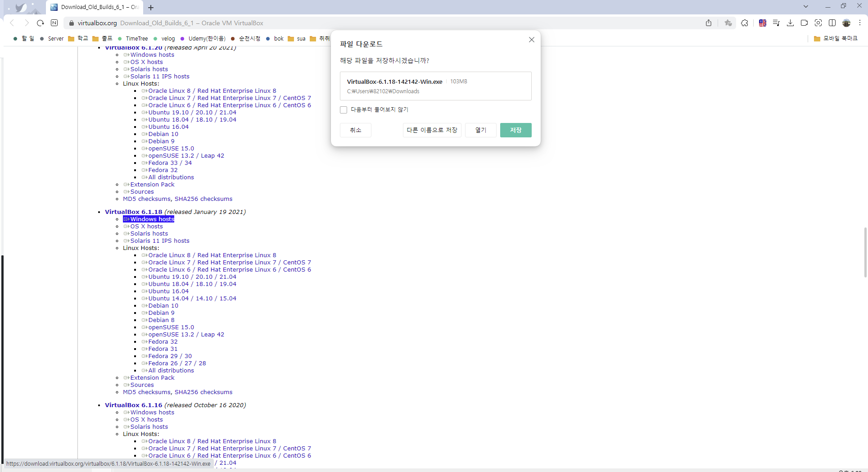Click the highlighted Windows hosts link for 6.1.18
The image size is (868, 472).
pyautogui.click(x=149, y=219)
